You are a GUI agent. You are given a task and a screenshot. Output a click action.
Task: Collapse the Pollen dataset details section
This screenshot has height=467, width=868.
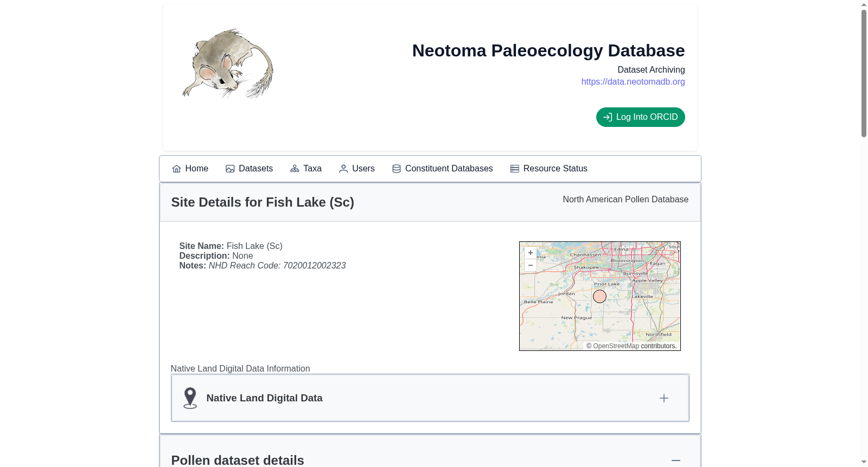[676, 460]
